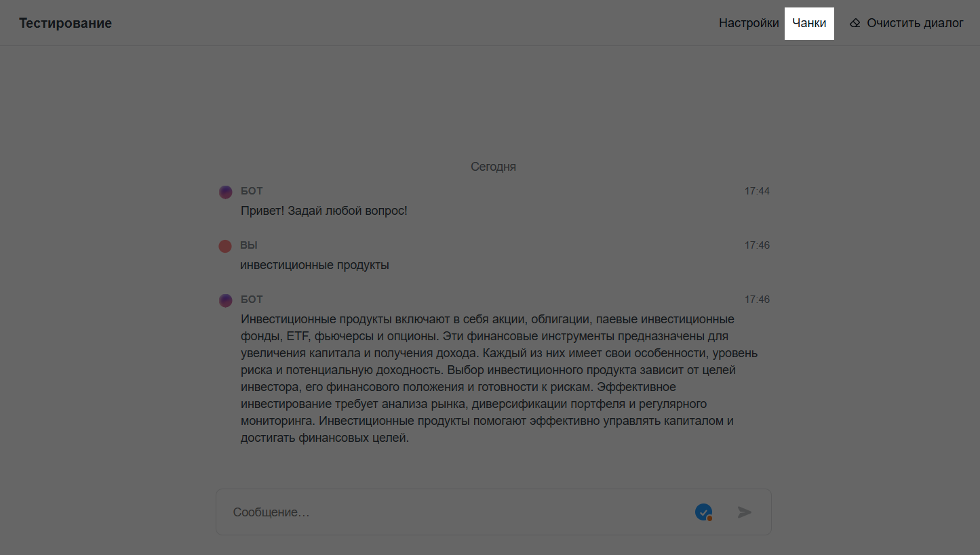This screenshot has width=980, height=555.
Task: Click the БОТ label above greeting
Action: (252, 191)
